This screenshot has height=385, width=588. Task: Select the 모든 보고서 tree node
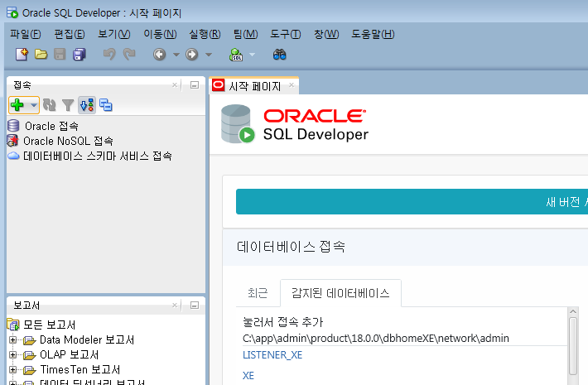50,325
